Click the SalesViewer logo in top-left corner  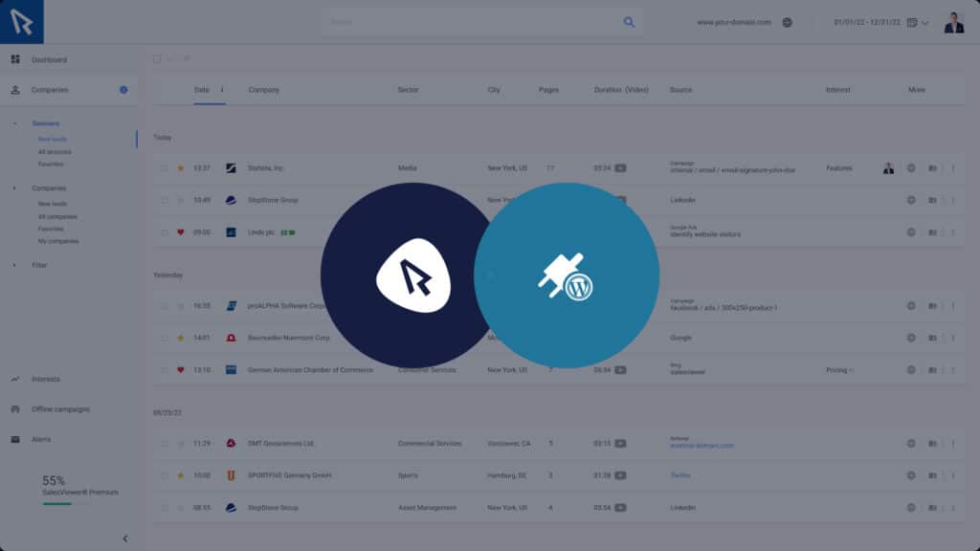(21, 21)
